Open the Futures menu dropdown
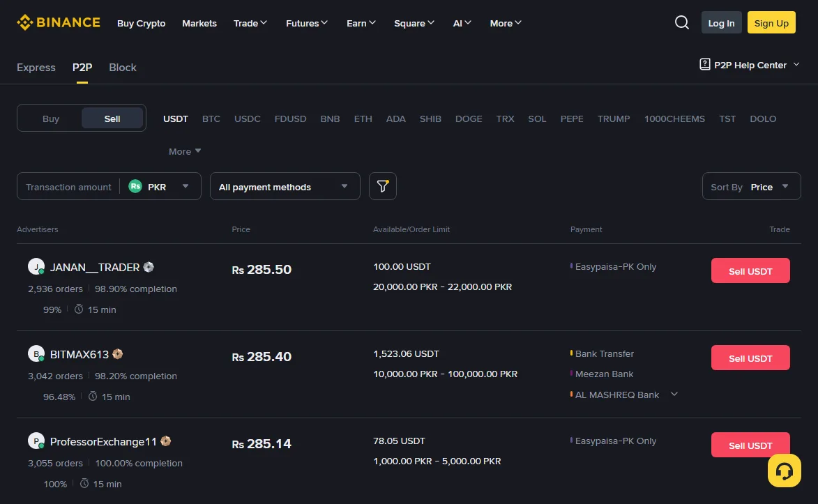The height and width of the screenshot is (504, 818). [307, 23]
